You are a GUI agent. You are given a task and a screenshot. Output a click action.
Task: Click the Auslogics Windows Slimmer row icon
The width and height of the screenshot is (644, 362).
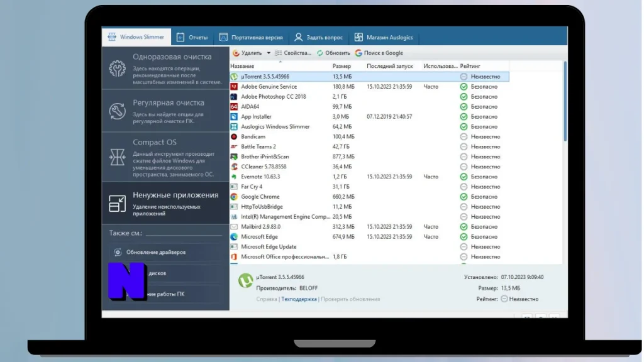tap(234, 127)
